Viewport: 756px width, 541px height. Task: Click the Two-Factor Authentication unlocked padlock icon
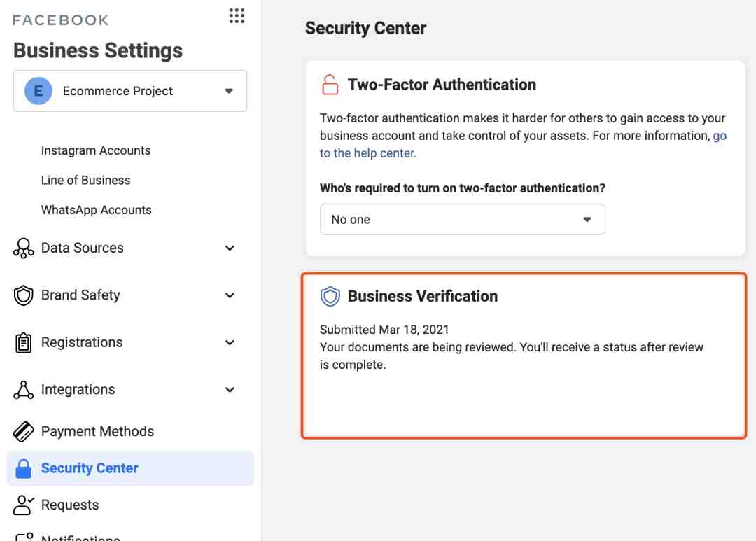330,85
